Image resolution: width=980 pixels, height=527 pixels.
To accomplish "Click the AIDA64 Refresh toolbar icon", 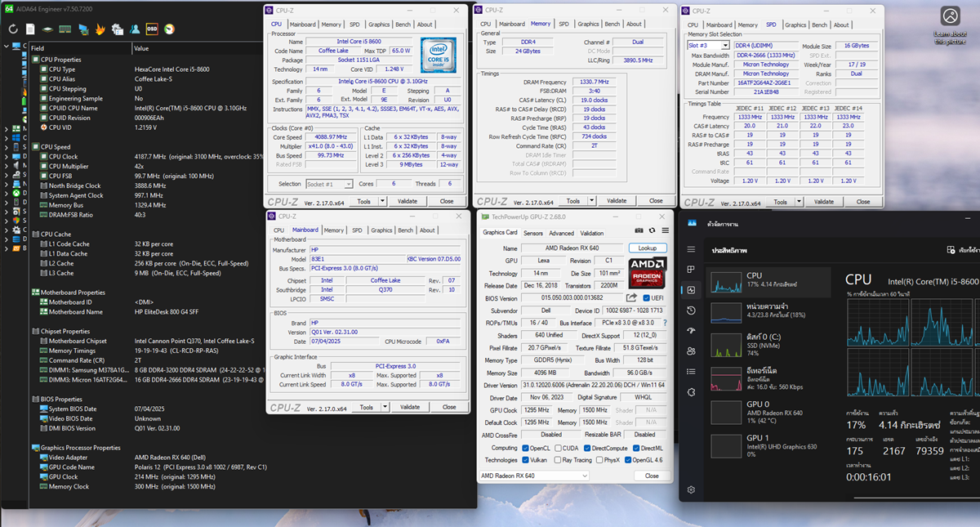I will point(14,29).
